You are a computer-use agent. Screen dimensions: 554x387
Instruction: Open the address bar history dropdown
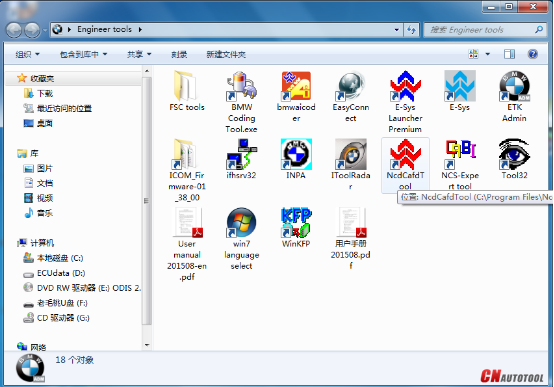coord(396,30)
